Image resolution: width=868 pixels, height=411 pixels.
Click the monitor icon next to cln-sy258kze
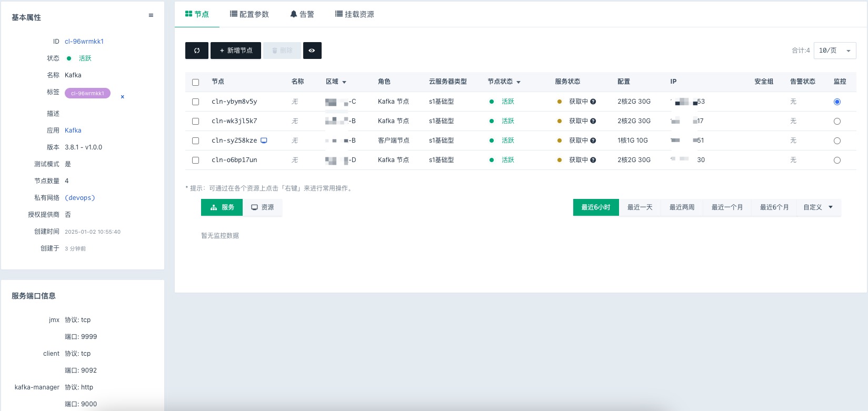coord(264,141)
